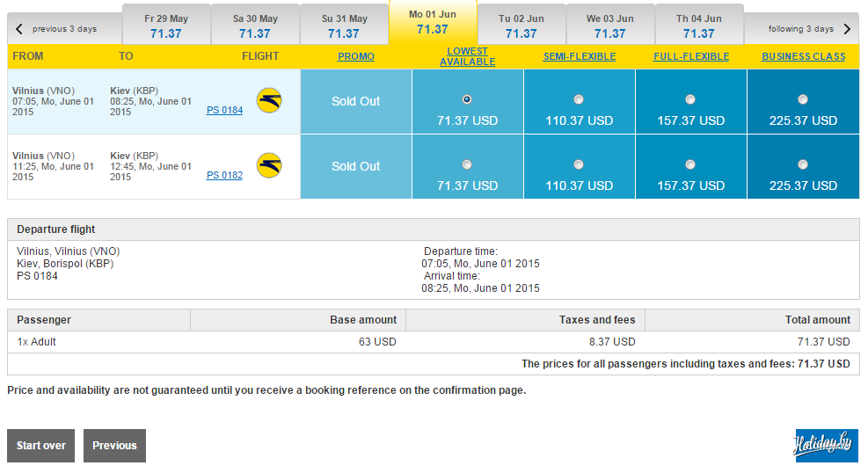
Task: Select Lowest Available fare for PS 0184
Action: [x=467, y=99]
